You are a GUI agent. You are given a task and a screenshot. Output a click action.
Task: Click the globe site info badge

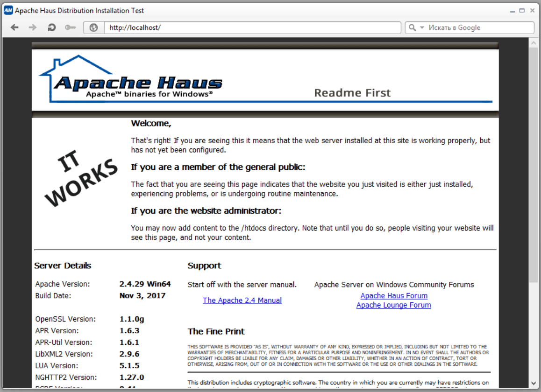[x=93, y=28]
